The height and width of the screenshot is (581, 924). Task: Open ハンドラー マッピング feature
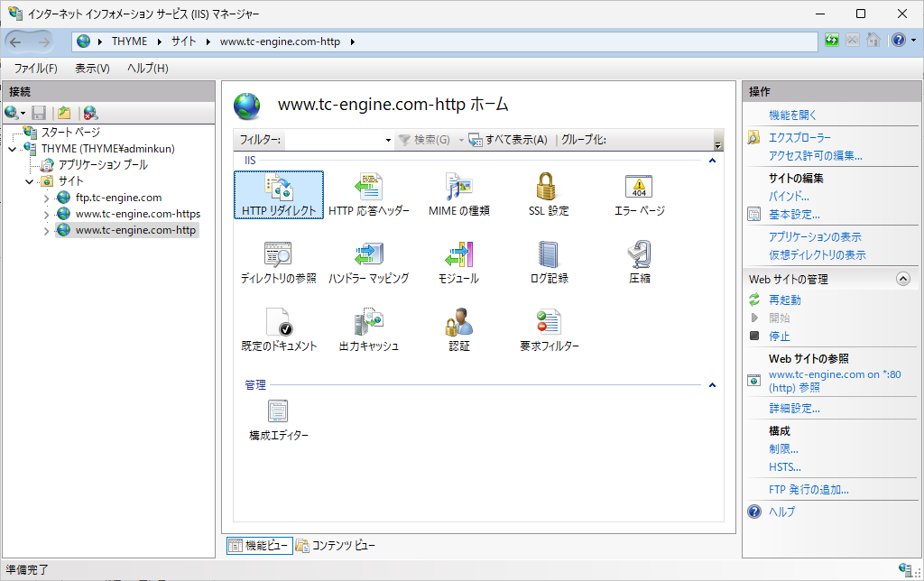coord(369,263)
